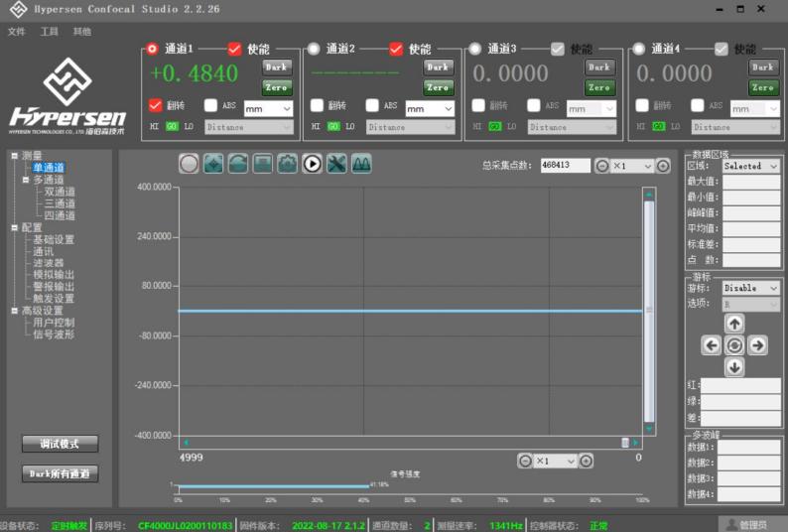Click the screen/save toolbar icon
788x532 pixels.
[263, 164]
